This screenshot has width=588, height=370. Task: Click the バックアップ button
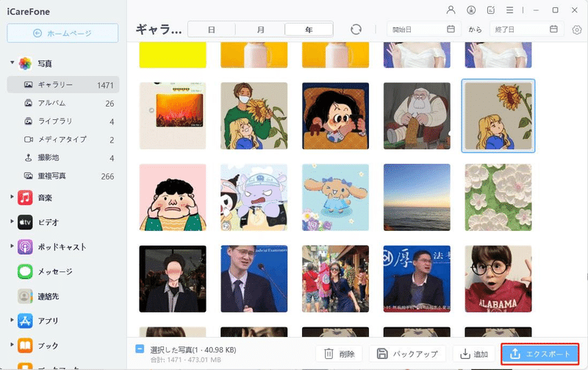(x=408, y=354)
